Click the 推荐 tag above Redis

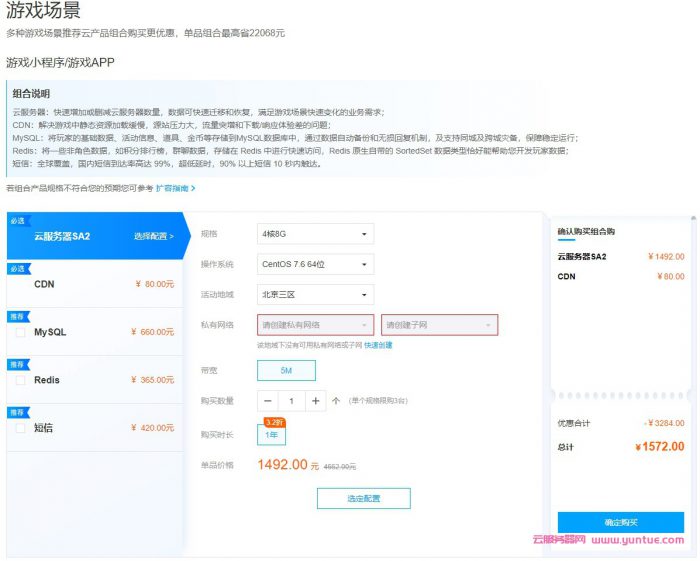click(x=18, y=364)
